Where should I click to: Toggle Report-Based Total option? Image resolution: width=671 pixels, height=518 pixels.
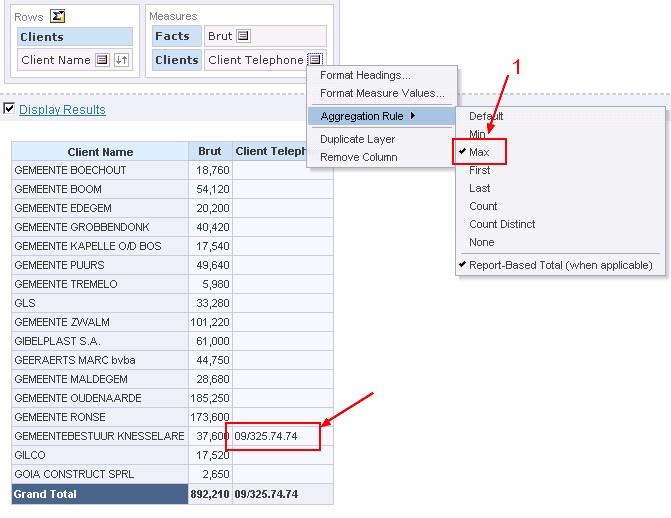coord(560,265)
